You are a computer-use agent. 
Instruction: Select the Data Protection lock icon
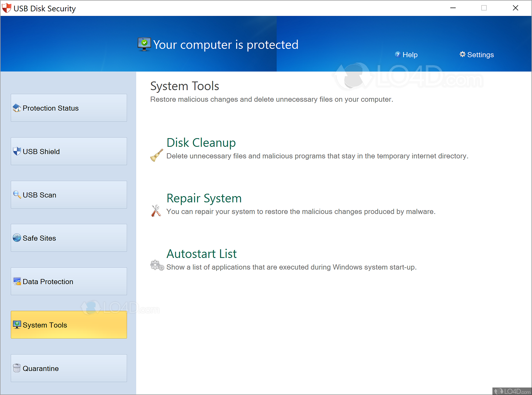(x=17, y=281)
